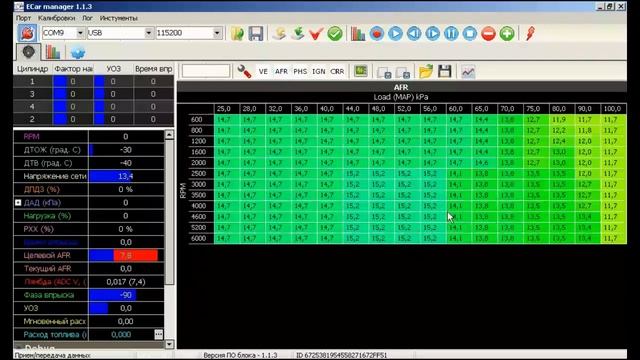This screenshot has width=640, height=360.
Task: Select the VE table button
Action: pos(263,71)
